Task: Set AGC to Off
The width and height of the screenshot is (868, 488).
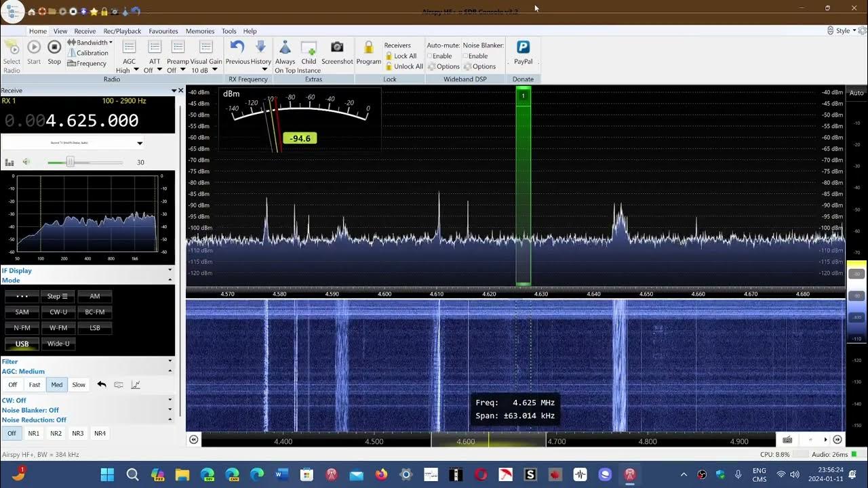Action: coord(12,384)
